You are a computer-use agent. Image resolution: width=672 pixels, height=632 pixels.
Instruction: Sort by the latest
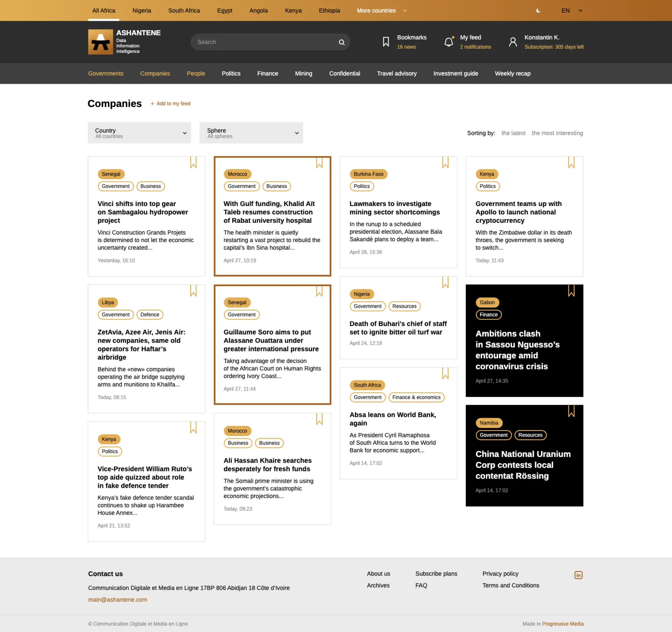(x=513, y=133)
